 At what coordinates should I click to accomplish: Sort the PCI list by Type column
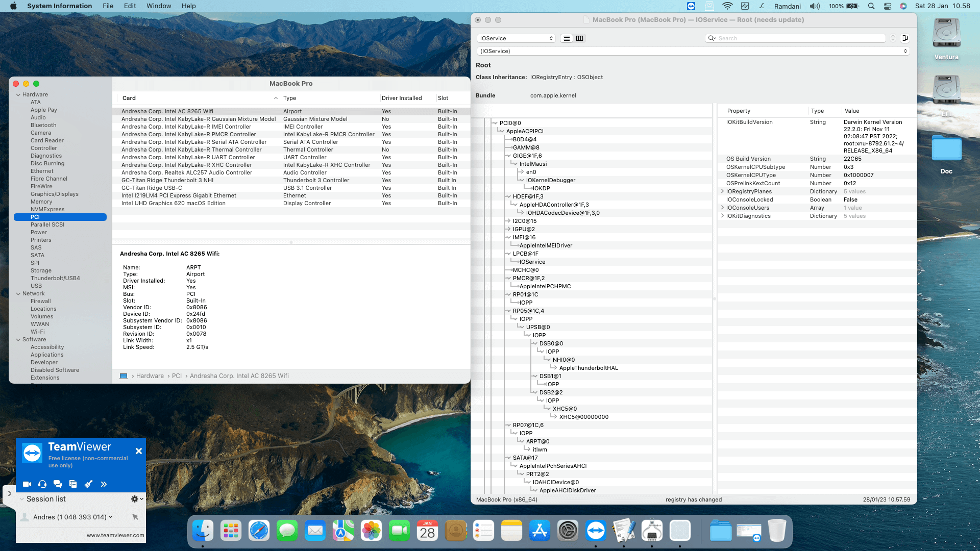pos(330,98)
